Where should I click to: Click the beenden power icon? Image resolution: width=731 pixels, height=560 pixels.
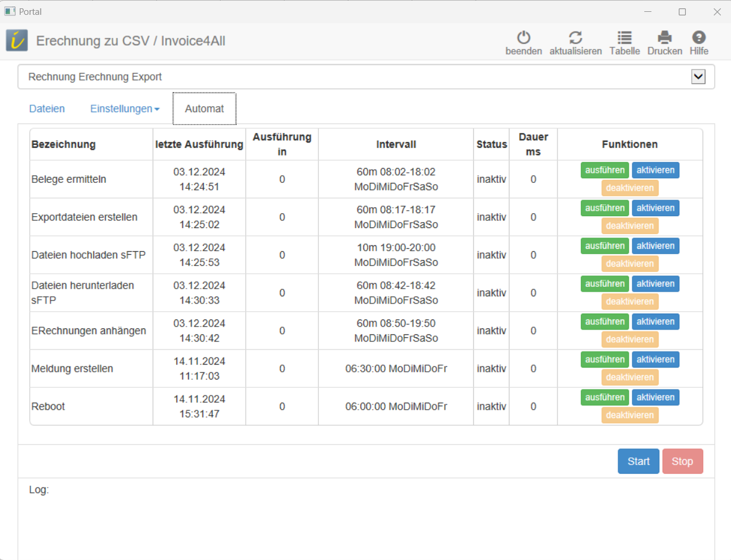click(523, 38)
